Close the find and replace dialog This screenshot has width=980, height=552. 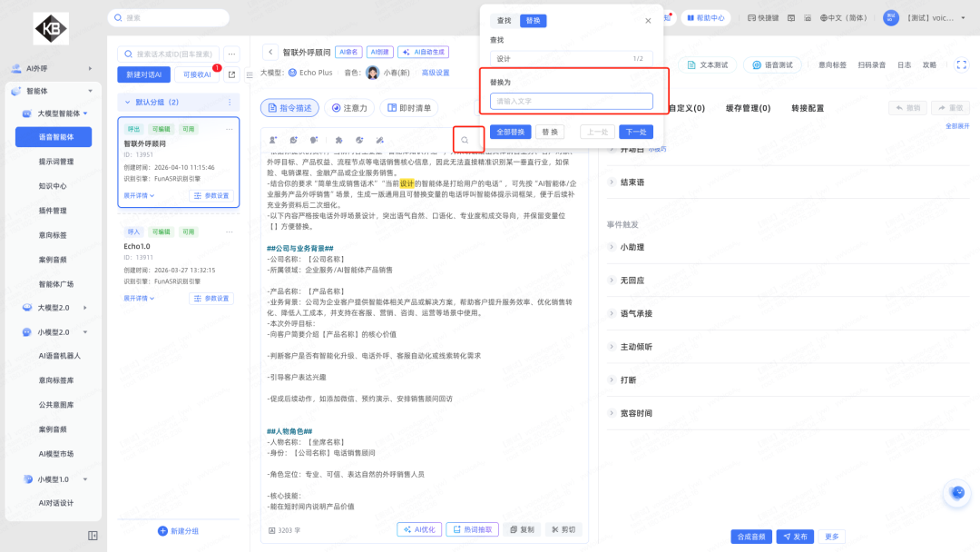(648, 20)
